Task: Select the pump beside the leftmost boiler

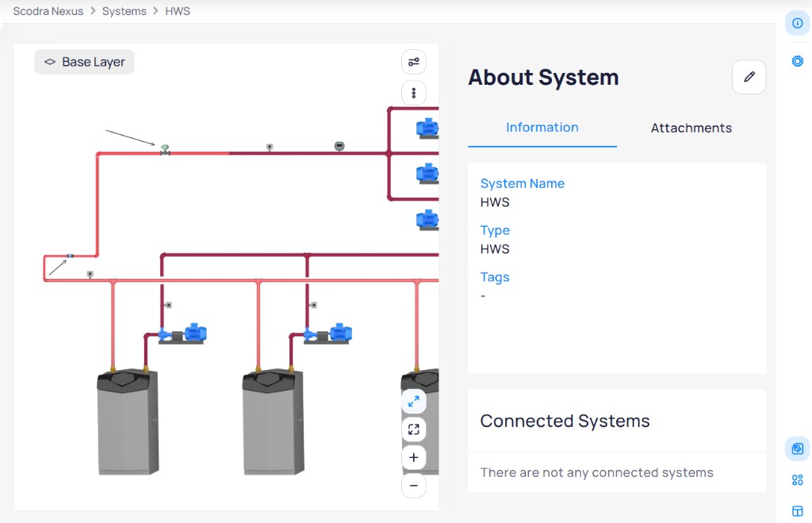Action: (182, 334)
